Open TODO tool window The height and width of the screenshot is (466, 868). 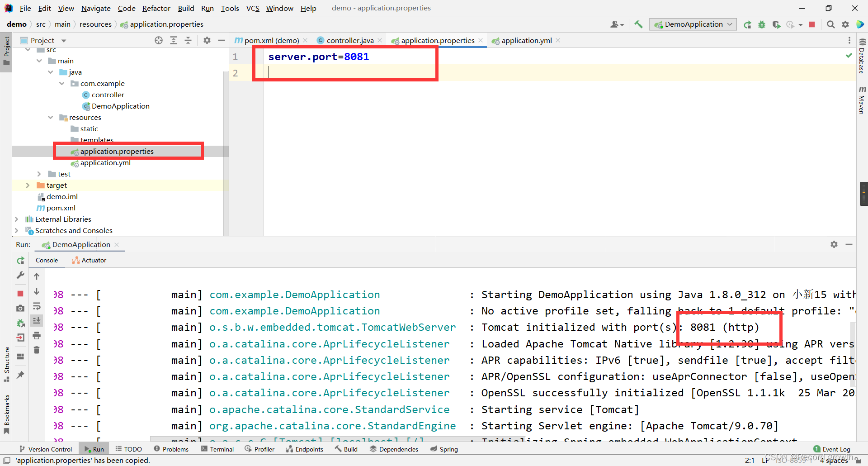pos(129,449)
